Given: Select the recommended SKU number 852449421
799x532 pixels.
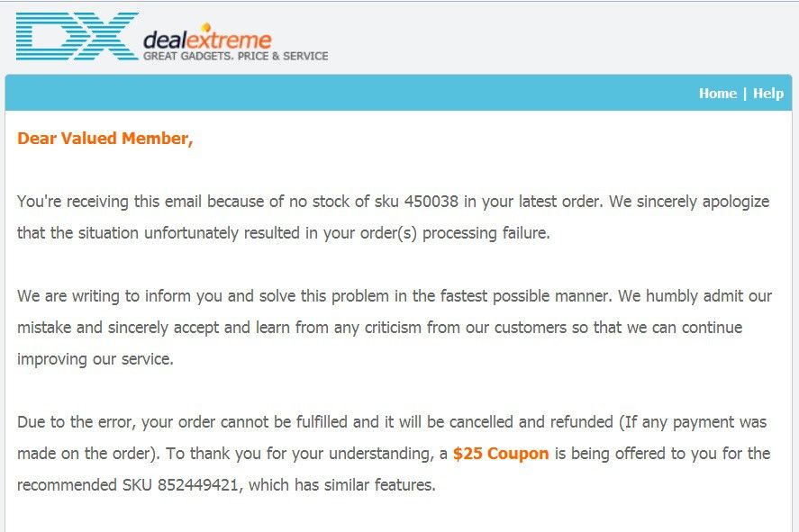Looking at the screenshot, I should click(x=197, y=484).
